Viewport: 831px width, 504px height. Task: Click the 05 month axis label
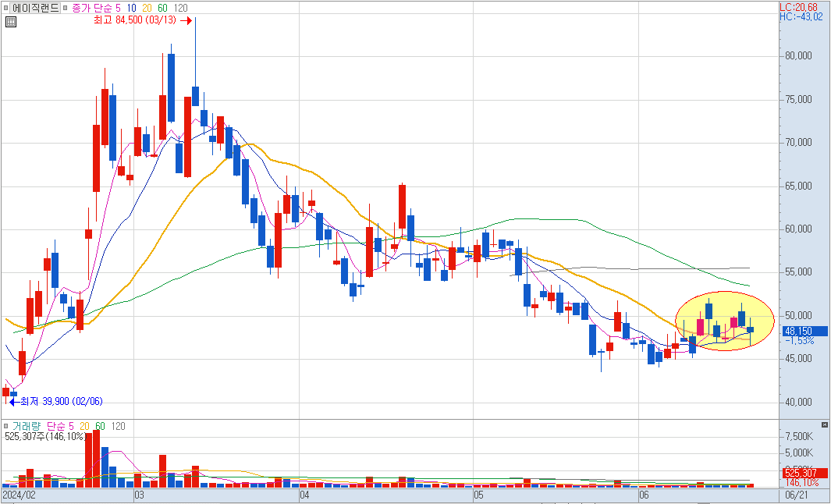[478, 495]
